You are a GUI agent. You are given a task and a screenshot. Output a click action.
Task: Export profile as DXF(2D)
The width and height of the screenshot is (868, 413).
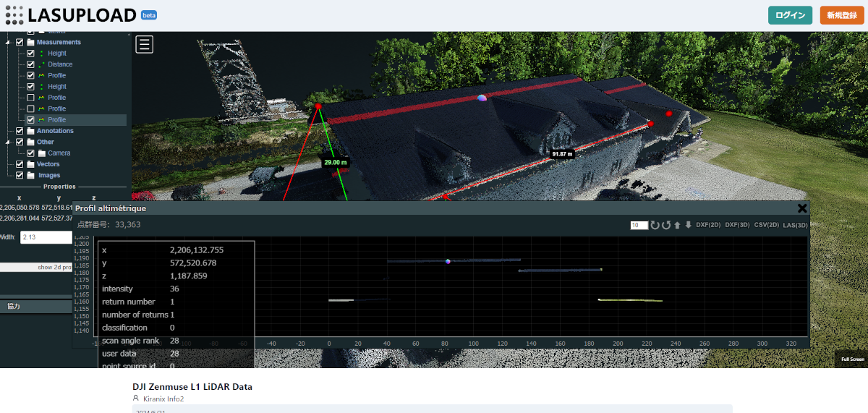708,225
